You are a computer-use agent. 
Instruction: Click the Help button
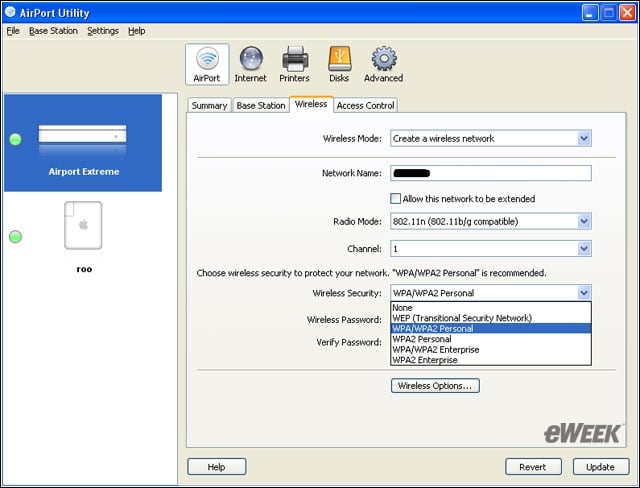[x=216, y=466]
